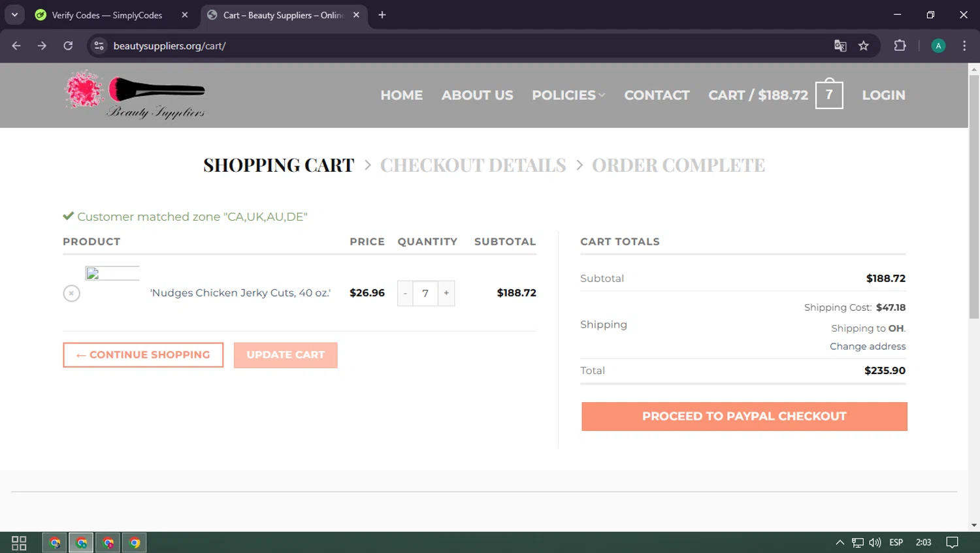The image size is (980, 553).
Task: Open the CONTACT page
Action: coord(657,95)
